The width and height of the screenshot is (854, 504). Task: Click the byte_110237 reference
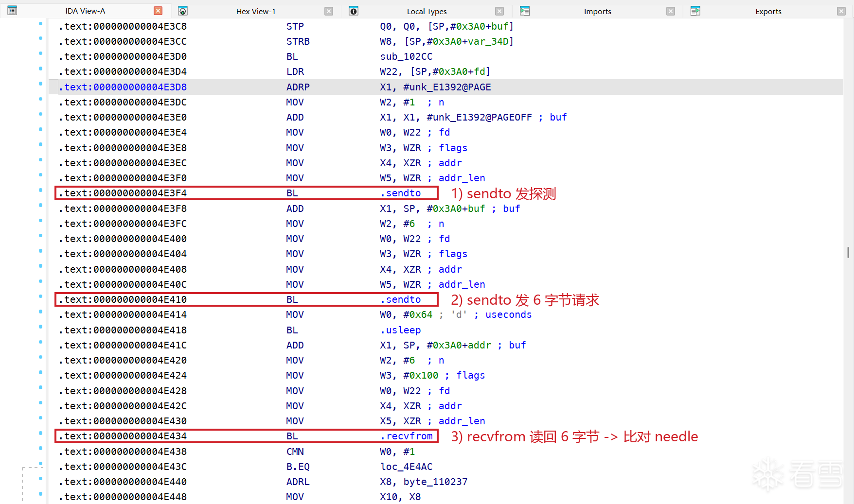[x=435, y=482]
